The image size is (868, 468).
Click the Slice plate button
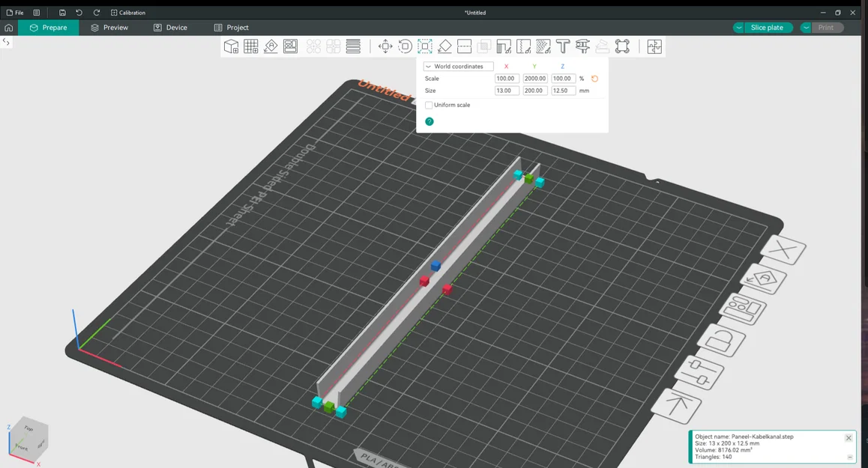(768, 28)
